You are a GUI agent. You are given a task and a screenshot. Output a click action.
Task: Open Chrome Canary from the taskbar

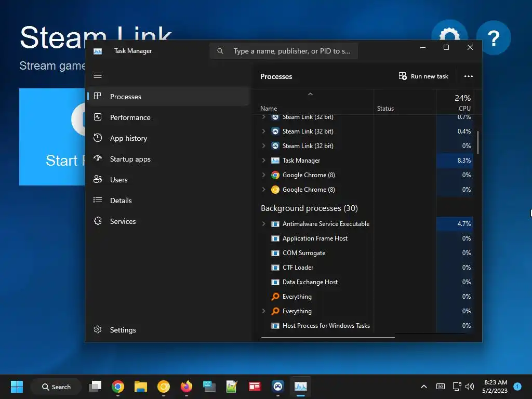pyautogui.click(x=164, y=387)
